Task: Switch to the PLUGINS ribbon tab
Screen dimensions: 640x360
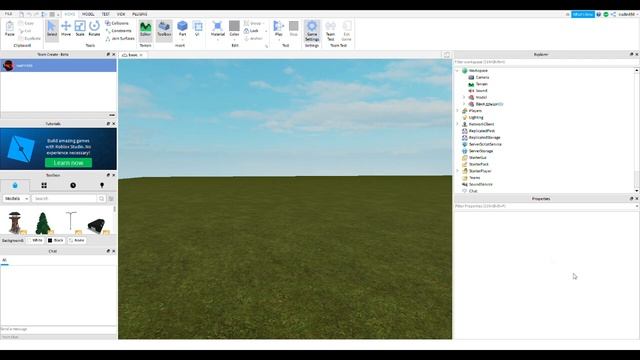Action: click(x=140, y=14)
